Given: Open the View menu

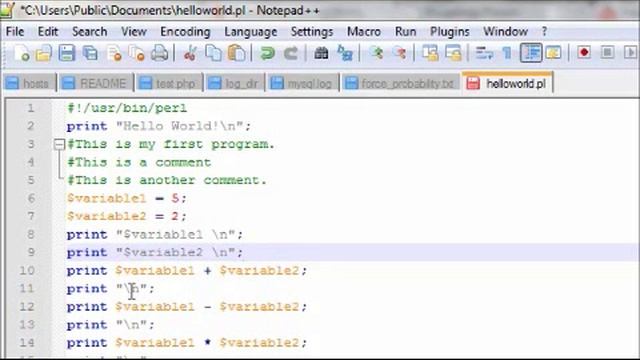Looking at the screenshot, I should click(x=133, y=31).
